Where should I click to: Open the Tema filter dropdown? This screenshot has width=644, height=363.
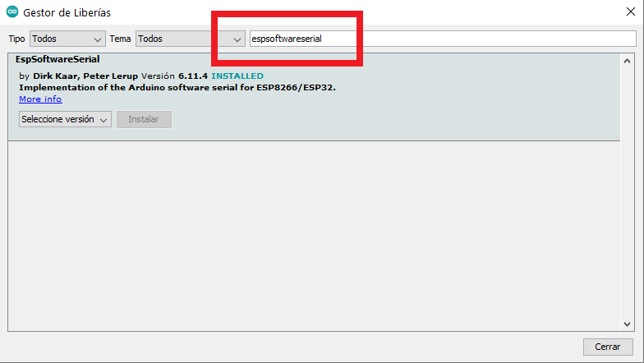click(x=191, y=39)
